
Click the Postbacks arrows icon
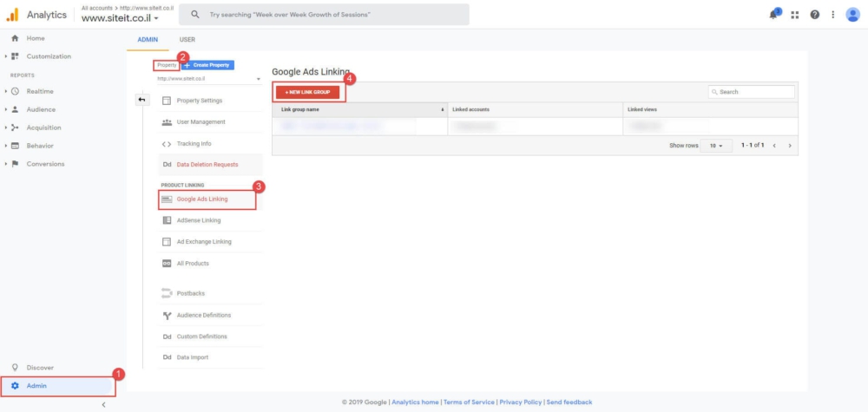pyautogui.click(x=167, y=293)
